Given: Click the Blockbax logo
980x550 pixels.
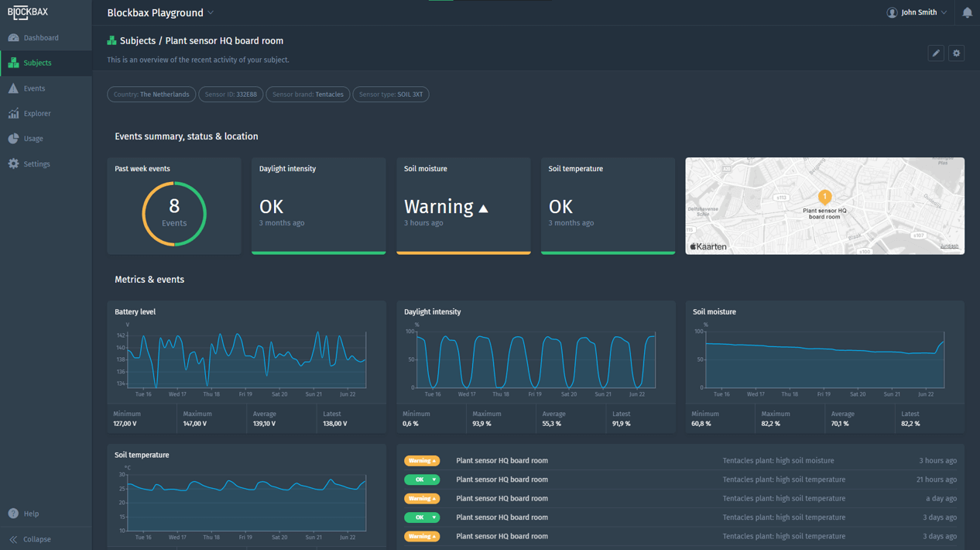Looking at the screenshot, I should pyautogui.click(x=28, y=12).
